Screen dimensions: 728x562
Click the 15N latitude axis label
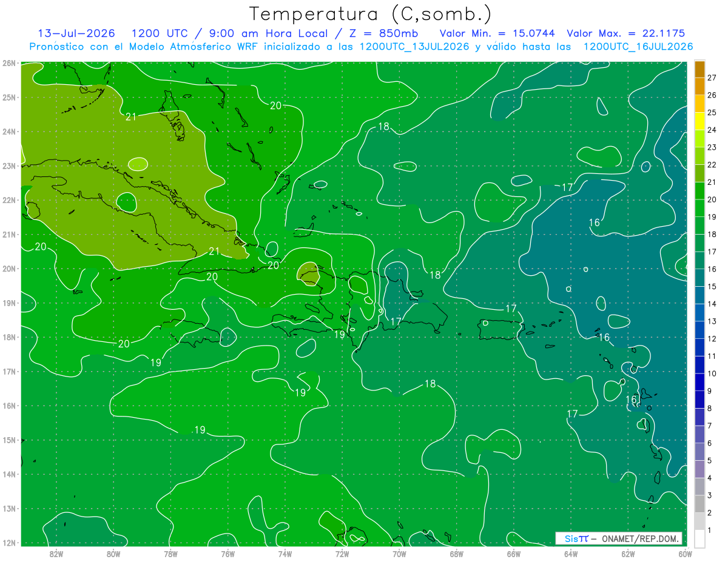pos(8,440)
